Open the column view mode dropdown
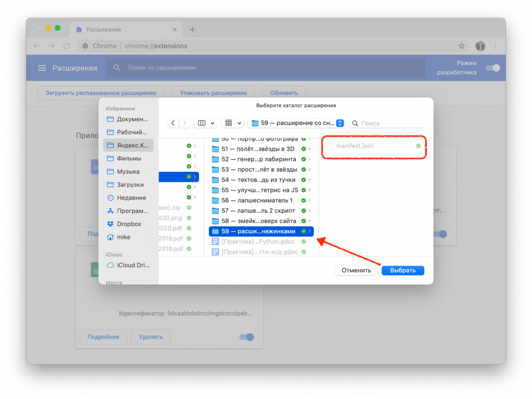 pos(206,123)
